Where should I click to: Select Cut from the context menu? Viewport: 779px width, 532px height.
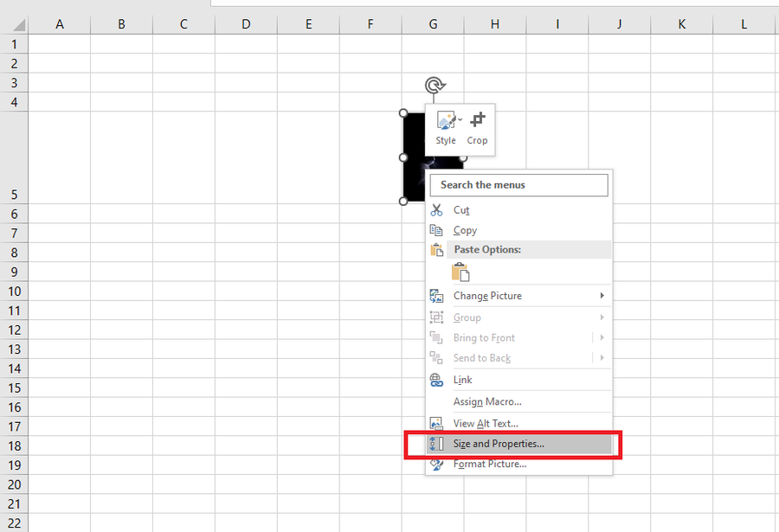[x=519, y=210]
